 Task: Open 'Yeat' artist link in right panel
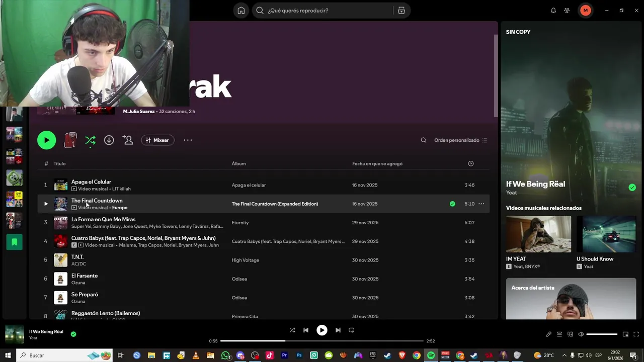[511, 193]
